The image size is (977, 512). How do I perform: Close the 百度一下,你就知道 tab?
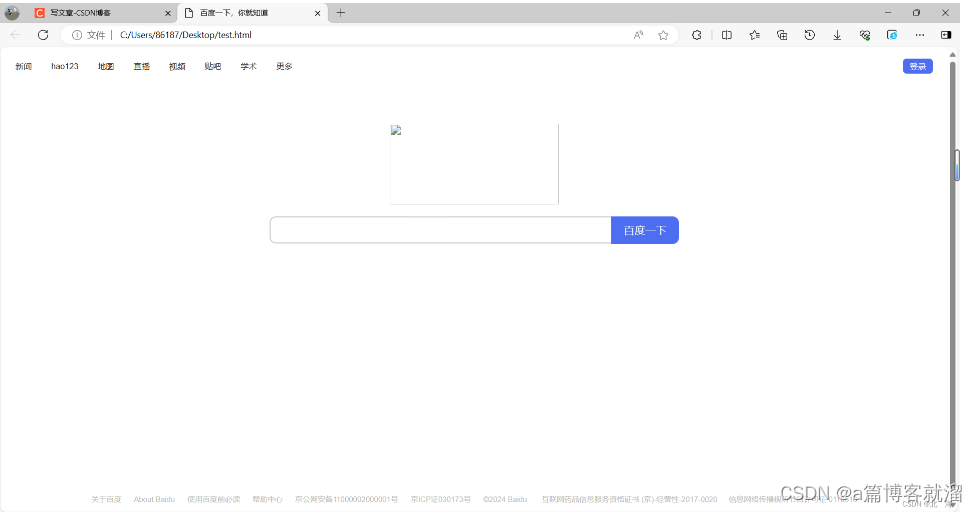click(317, 13)
